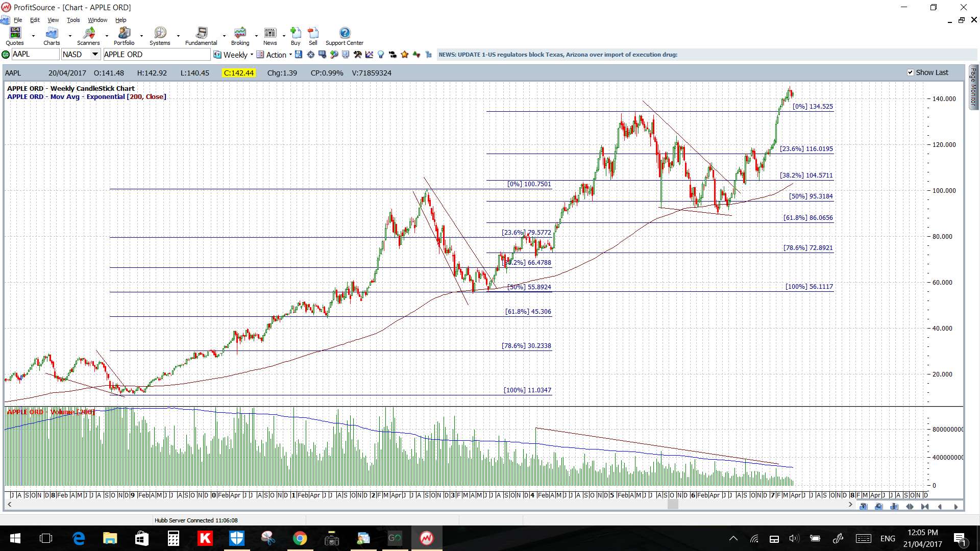
Task: Expand the Scanners dropdown arrow
Action: (107, 36)
